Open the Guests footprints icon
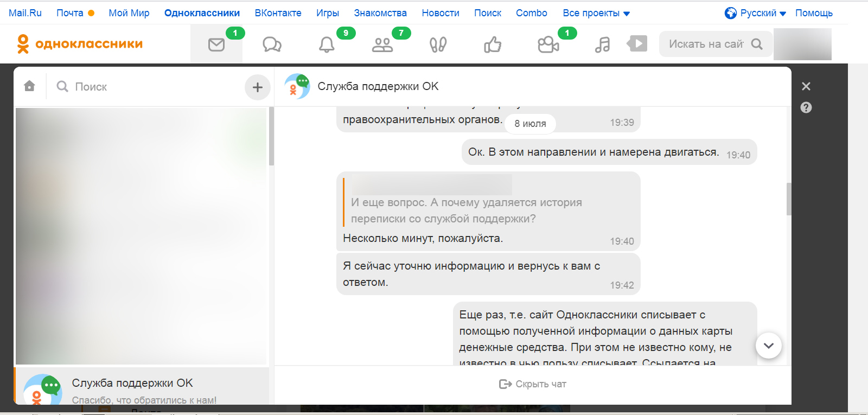 [438, 44]
